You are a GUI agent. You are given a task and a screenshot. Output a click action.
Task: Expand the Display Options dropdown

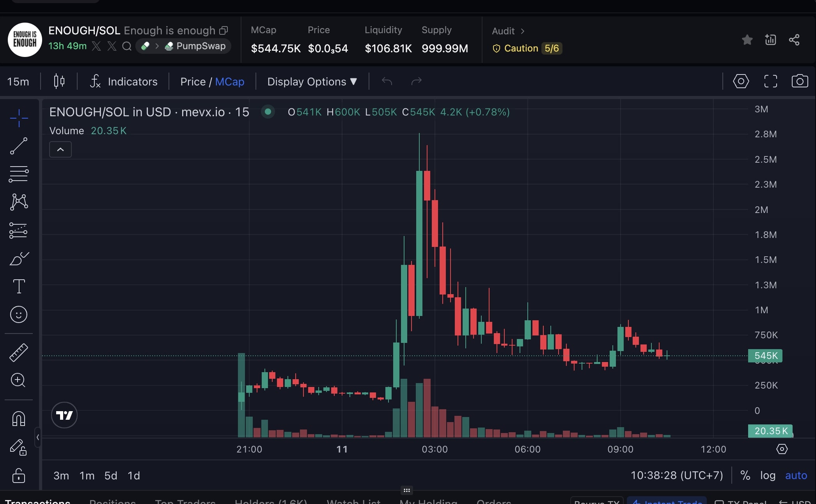click(312, 82)
